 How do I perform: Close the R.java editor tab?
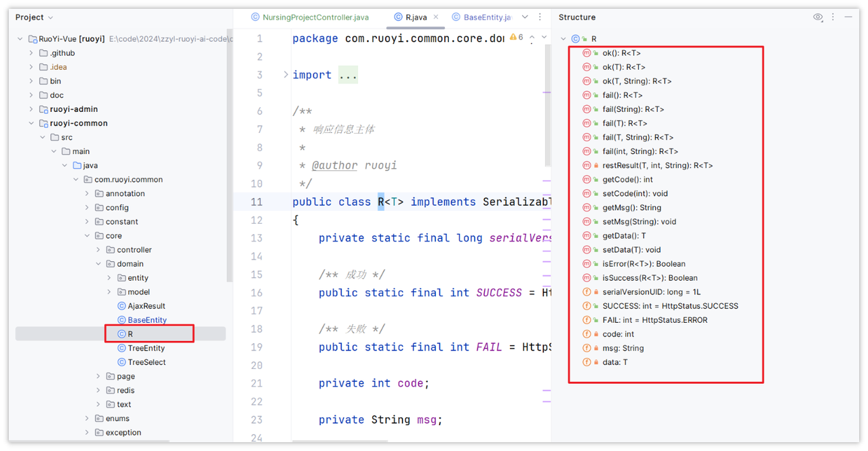click(435, 17)
